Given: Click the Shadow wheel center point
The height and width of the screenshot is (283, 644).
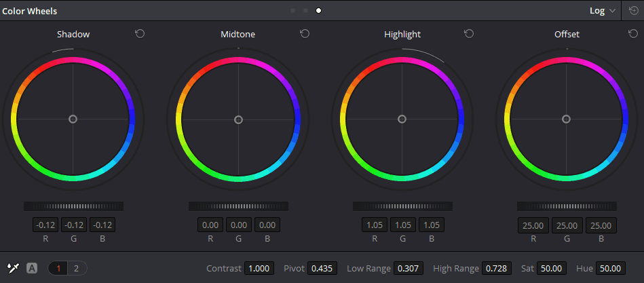Looking at the screenshot, I should pyautogui.click(x=73, y=119).
